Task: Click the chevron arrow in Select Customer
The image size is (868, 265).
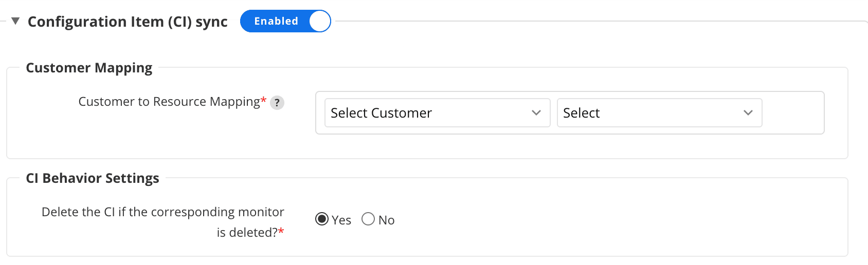Action: coord(536,113)
